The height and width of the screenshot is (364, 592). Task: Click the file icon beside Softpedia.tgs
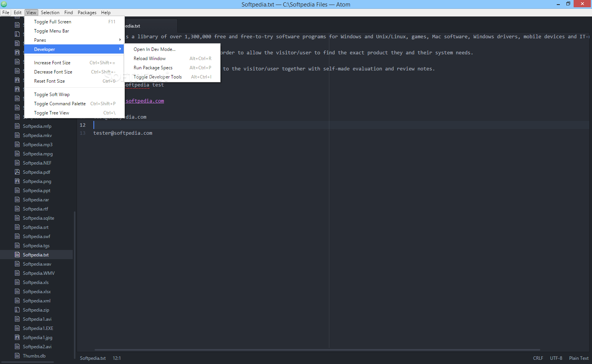click(17, 245)
